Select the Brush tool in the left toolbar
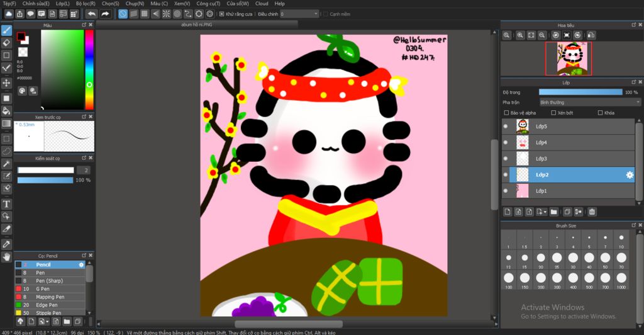This screenshot has height=335, width=644. pos(6,30)
